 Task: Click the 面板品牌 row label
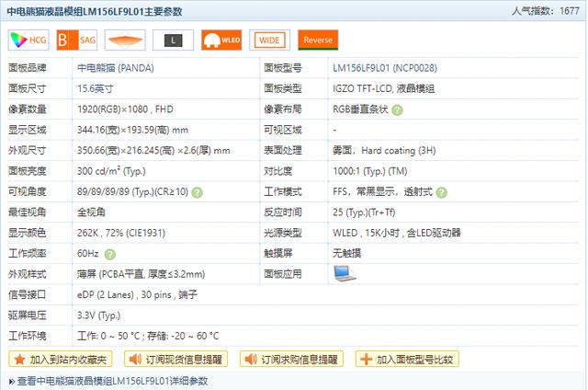tap(27, 68)
